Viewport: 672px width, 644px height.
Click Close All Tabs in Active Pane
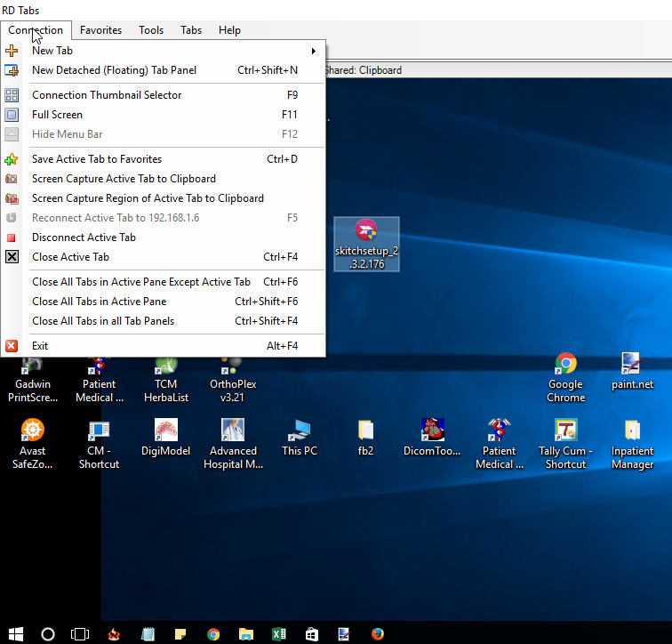(x=163, y=302)
